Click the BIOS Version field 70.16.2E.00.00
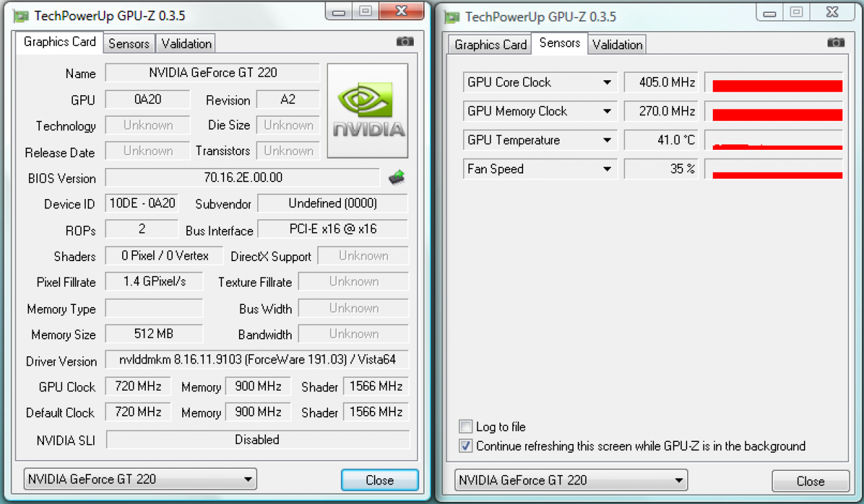Image resolution: width=864 pixels, height=504 pixels. [243, 177]
